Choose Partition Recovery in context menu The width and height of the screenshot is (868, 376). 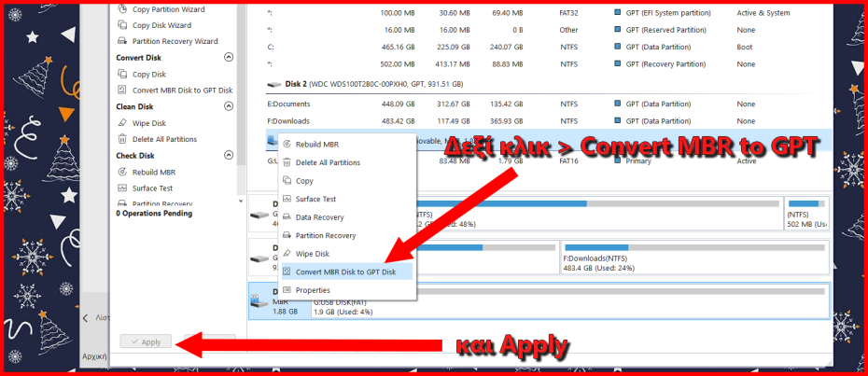(347, 235)
